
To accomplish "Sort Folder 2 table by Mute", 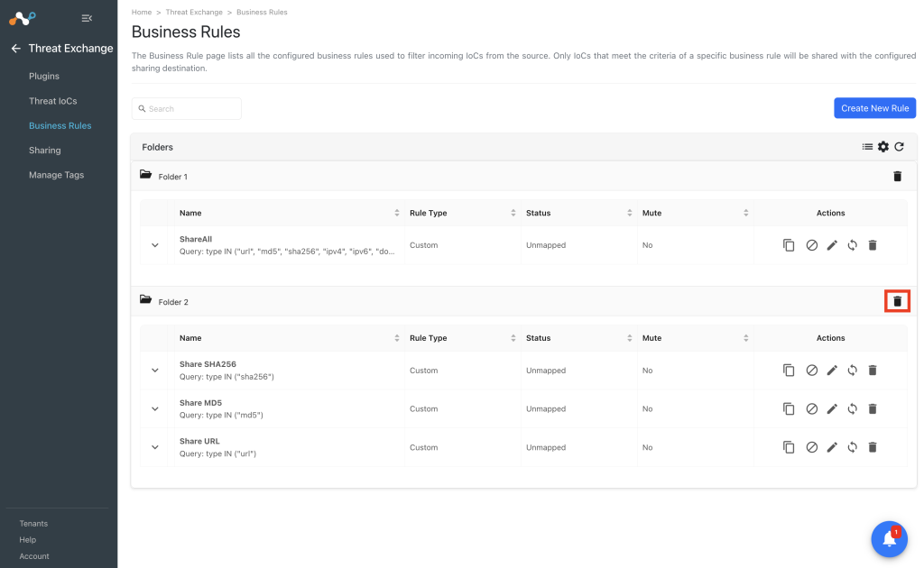I will click(745, 338).
